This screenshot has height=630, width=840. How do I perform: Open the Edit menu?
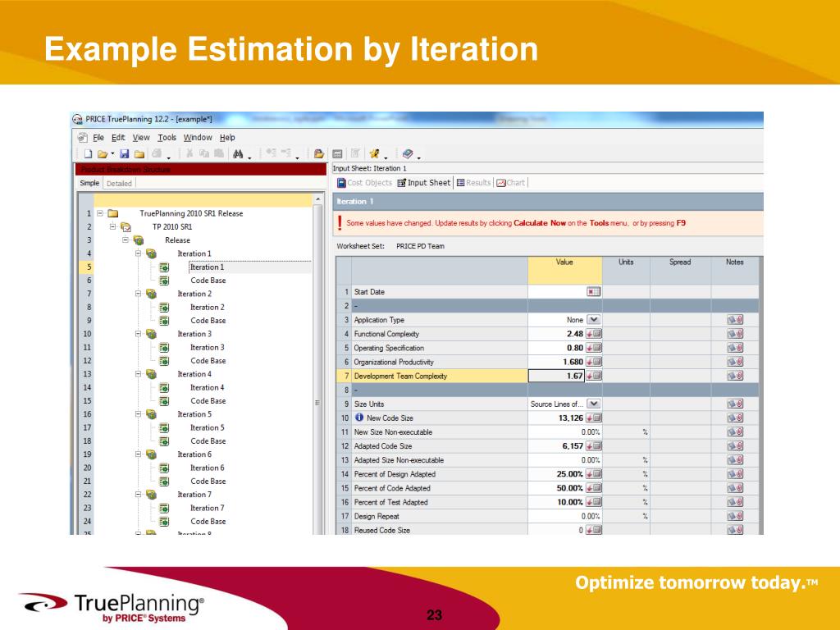pyautogui.click(x=118, y=138)
